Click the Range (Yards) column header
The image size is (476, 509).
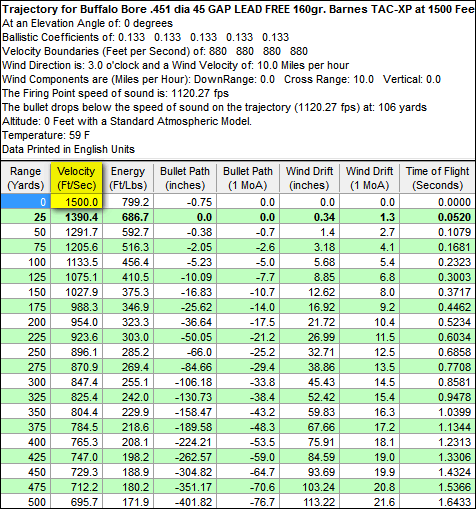coord(26,178)
